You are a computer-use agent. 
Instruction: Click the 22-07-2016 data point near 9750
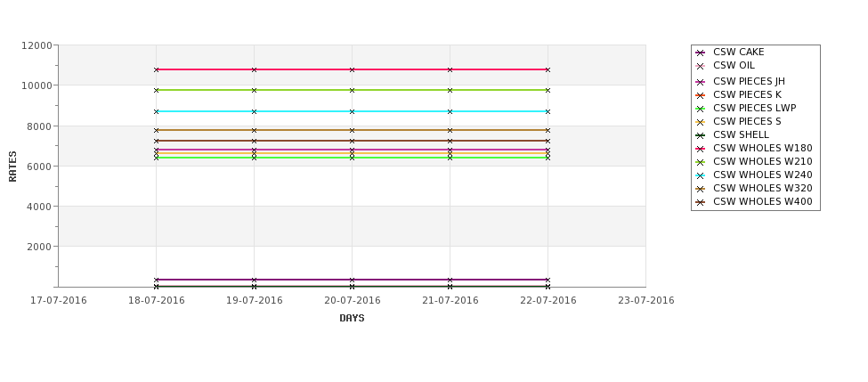click(x=548, y=90)
